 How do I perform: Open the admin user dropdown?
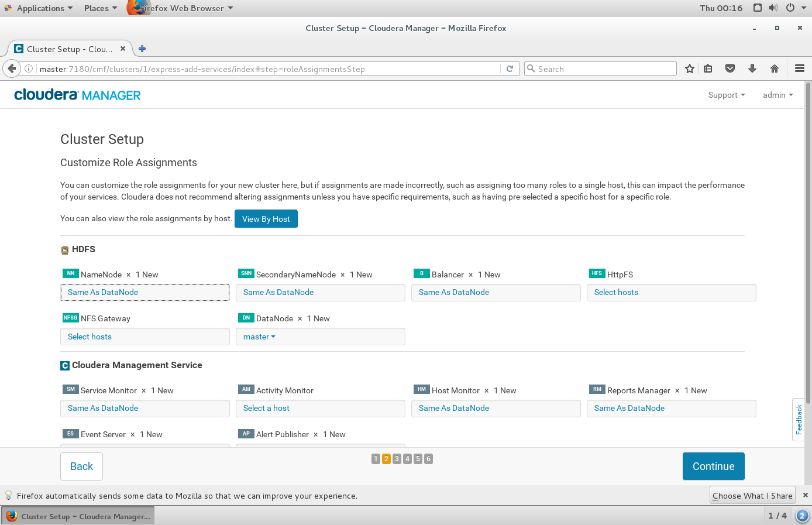coord(777,95)
